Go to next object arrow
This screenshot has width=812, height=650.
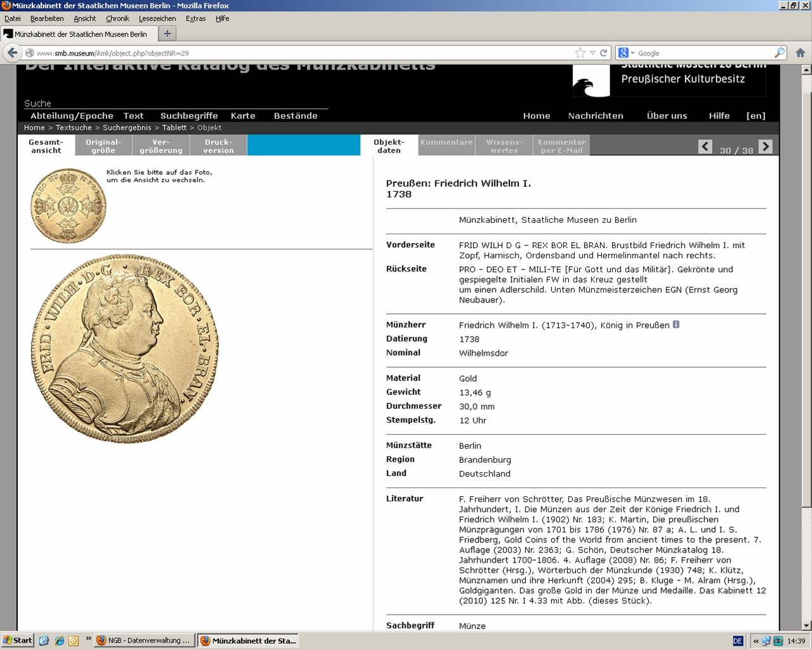tap(765, 147)
